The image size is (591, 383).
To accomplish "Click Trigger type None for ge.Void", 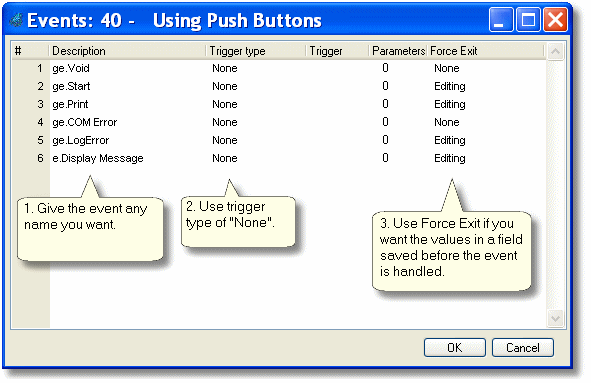I will [225, 68].
